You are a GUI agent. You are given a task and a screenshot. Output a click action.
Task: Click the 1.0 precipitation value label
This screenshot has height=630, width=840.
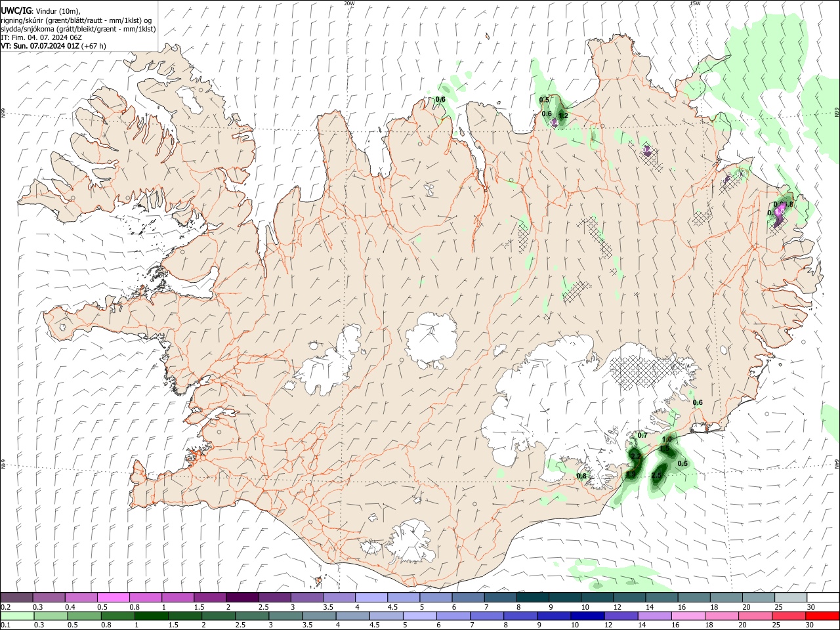(667, 440)
